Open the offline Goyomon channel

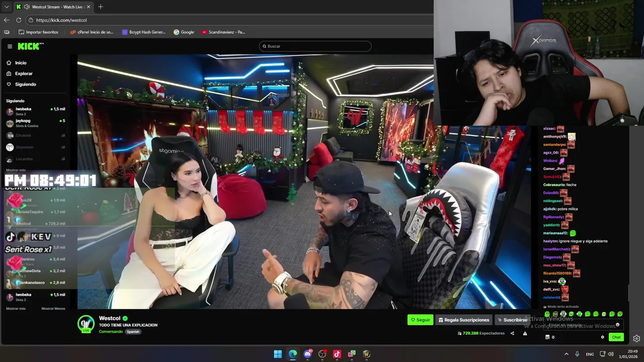pyautogui.click(x=35, y=147)
